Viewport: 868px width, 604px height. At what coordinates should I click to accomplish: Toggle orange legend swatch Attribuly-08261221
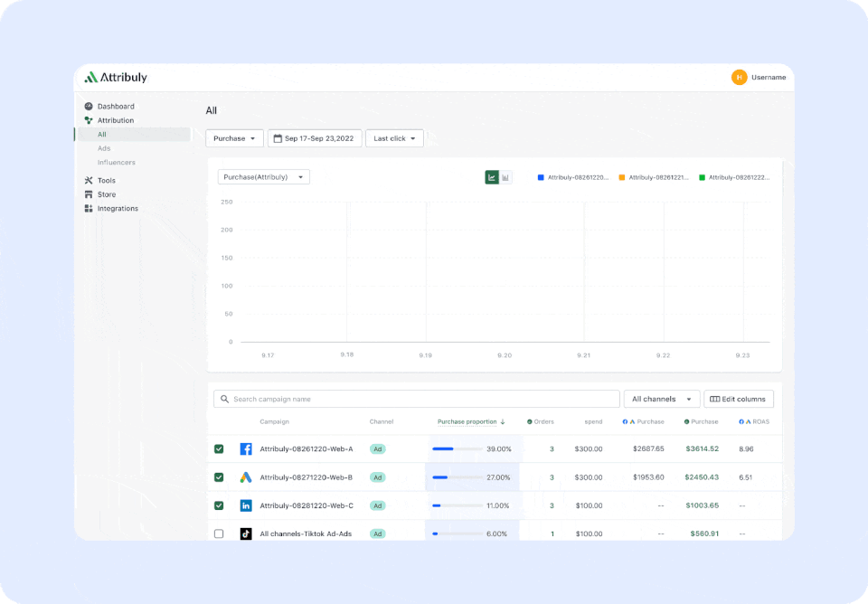pos(622,178)
